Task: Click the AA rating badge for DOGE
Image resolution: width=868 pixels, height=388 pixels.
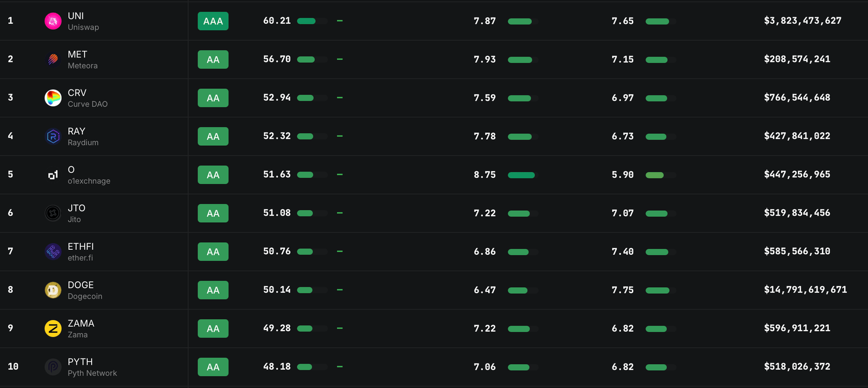Action: coord(213,290)
